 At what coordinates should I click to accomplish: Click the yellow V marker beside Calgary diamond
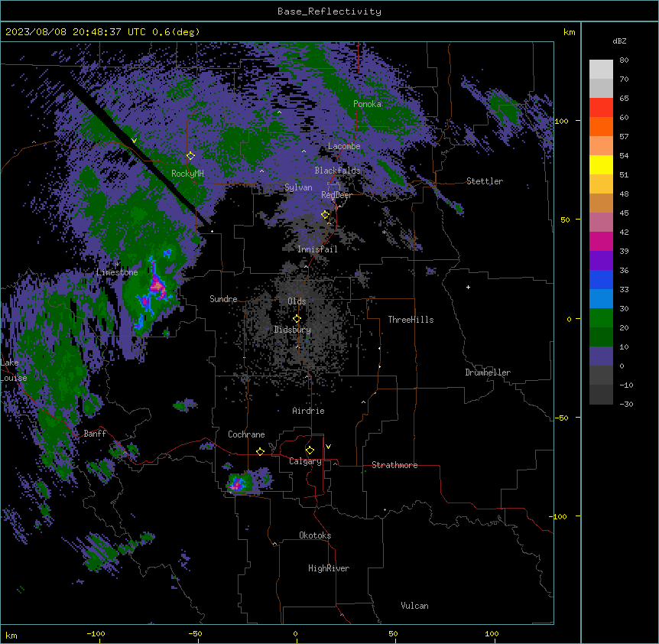click(328, 447)
